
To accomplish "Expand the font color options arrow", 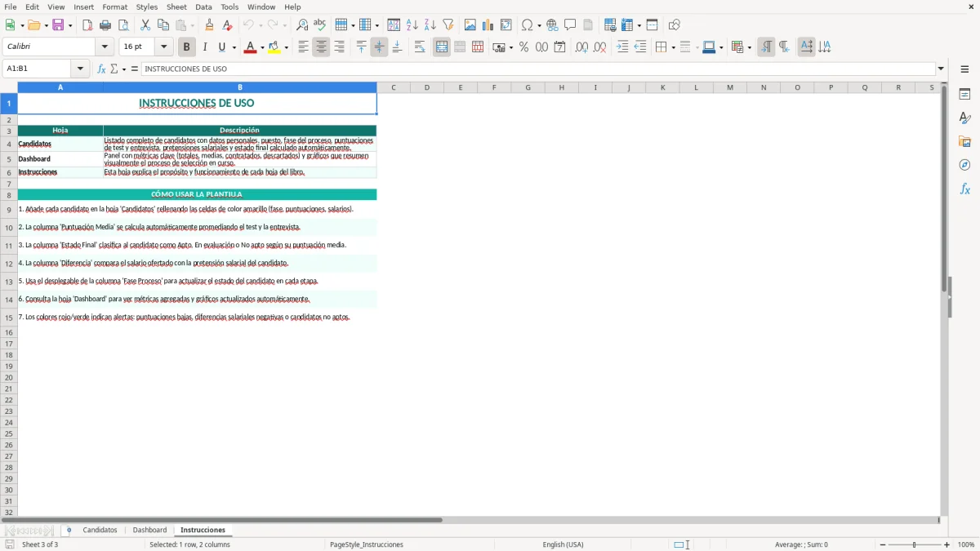I will pos(262,47).
